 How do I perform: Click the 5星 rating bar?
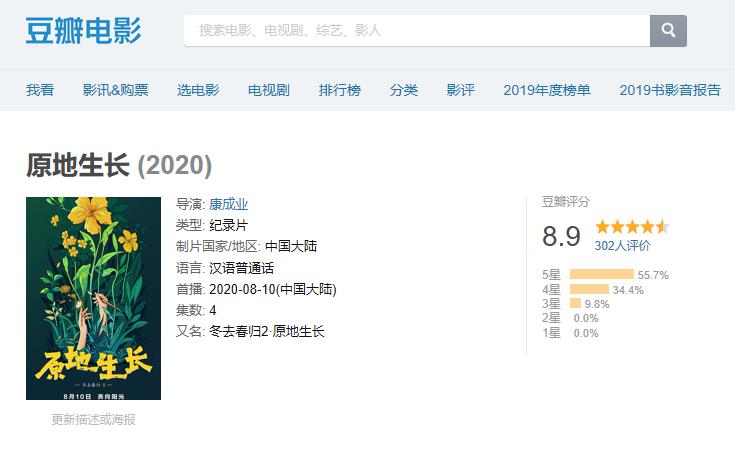coord(601,274)
